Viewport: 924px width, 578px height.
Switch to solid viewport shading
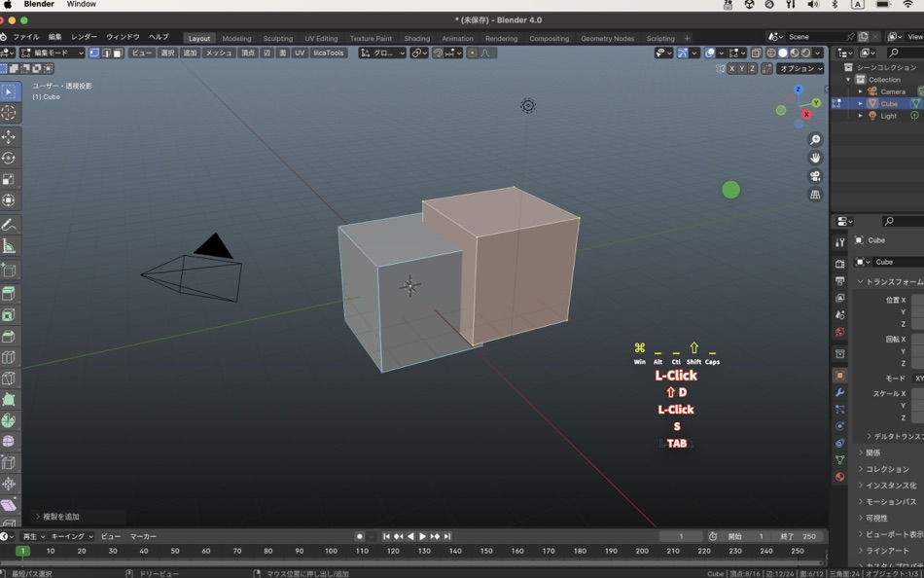[783, 54]
